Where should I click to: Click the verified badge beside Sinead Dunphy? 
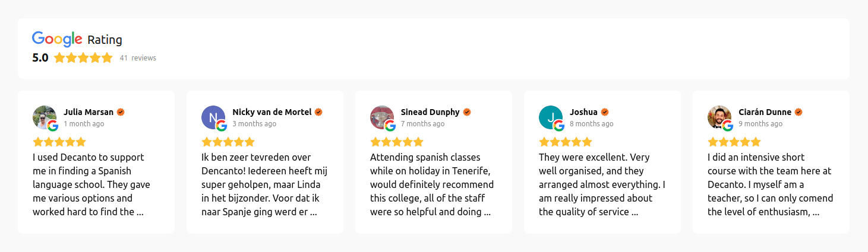(467, 112)
